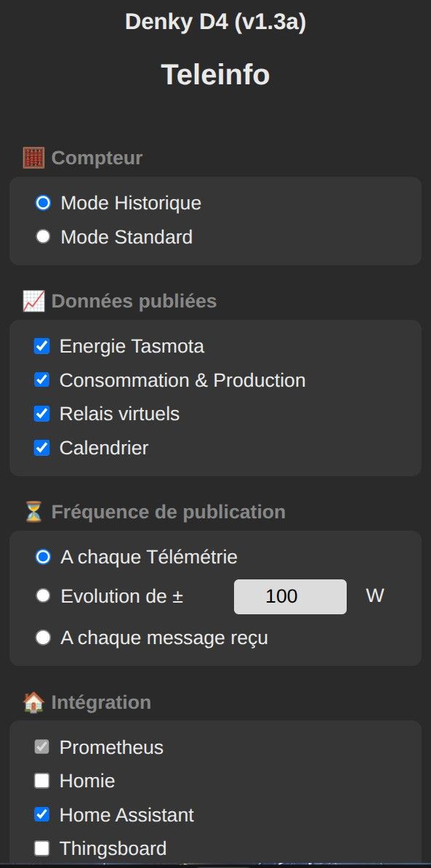Focus the 100 W threshold input field
This screenshot has width=431, height=868.
[291, 597]
